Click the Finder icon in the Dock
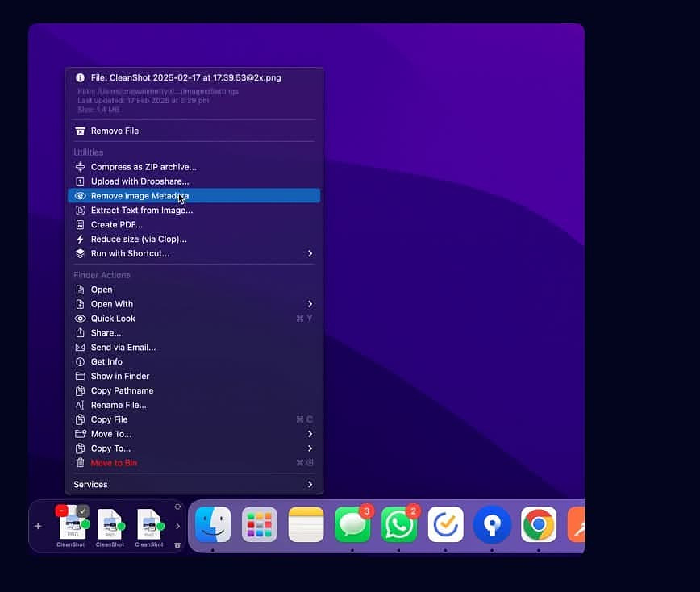 tap(213, 525)
